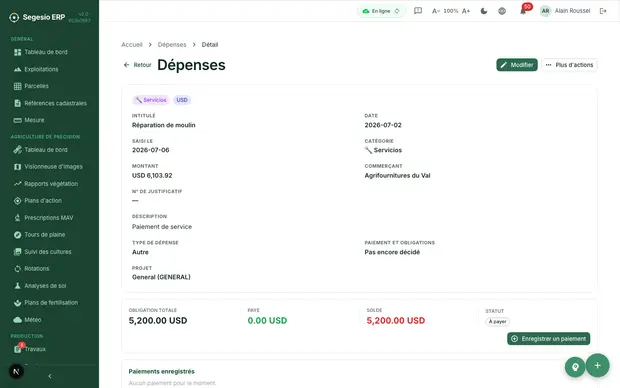Image resolution: width=620 pixels, height=388 pixels.
Task: Toggle dark mode with the moon icon
Action: pos(484,11)
